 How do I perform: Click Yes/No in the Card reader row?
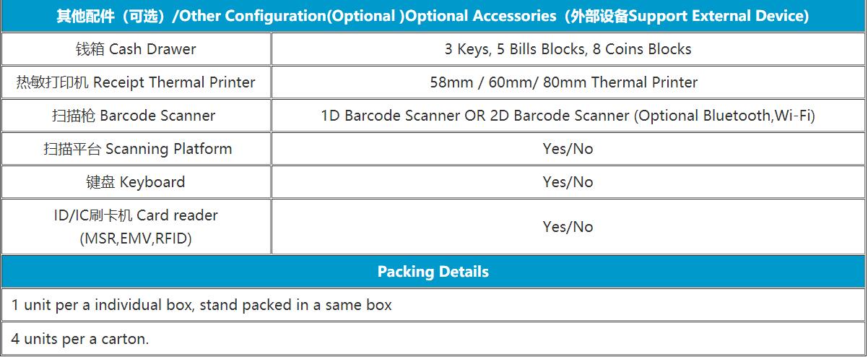tap(568, 227)
